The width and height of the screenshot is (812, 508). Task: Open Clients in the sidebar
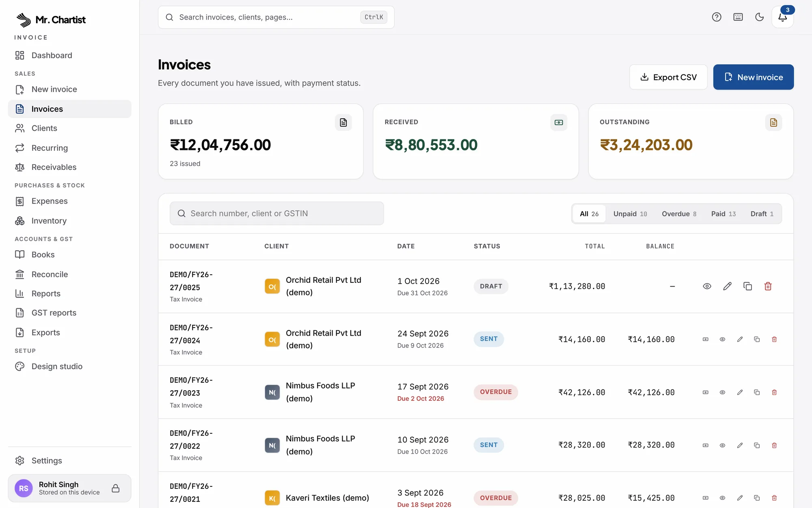[x=70, y=128]
